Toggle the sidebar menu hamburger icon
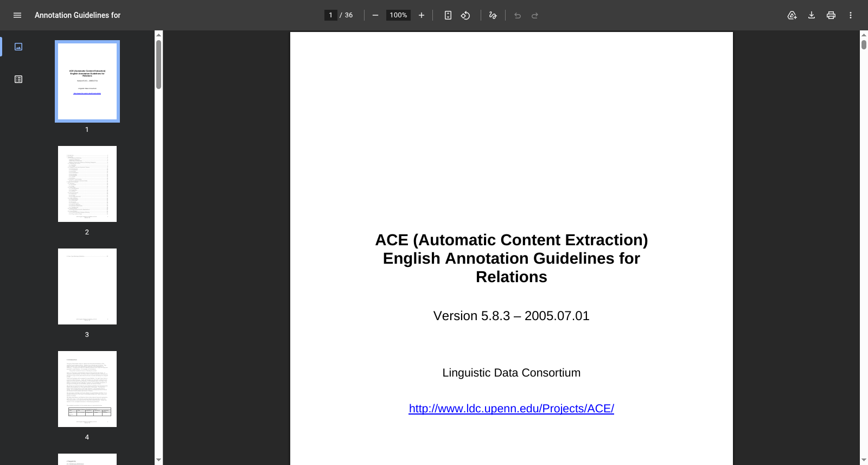The width and height of the screenshot is (868, 465). pyautogui.click(x=17, y=15)
